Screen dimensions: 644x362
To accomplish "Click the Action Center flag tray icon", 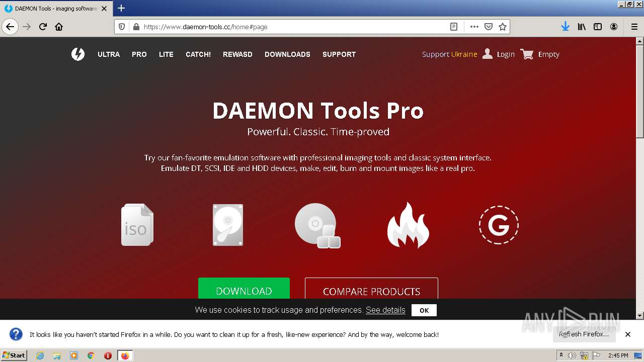I will tap(596, 355).
